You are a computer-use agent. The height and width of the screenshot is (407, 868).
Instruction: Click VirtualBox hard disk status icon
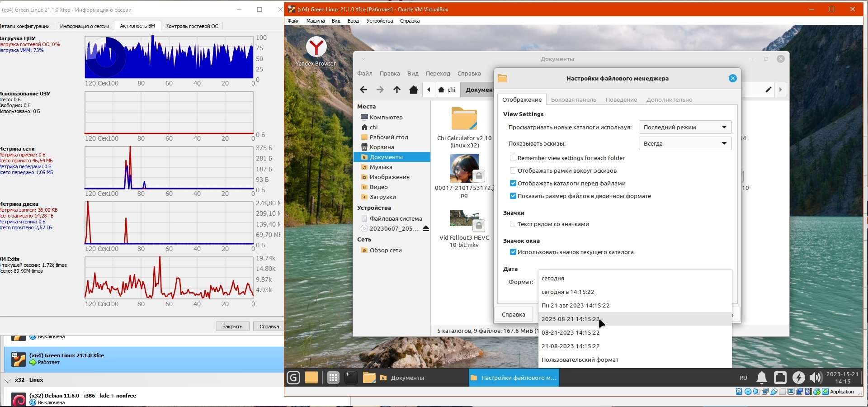[739, 392]
